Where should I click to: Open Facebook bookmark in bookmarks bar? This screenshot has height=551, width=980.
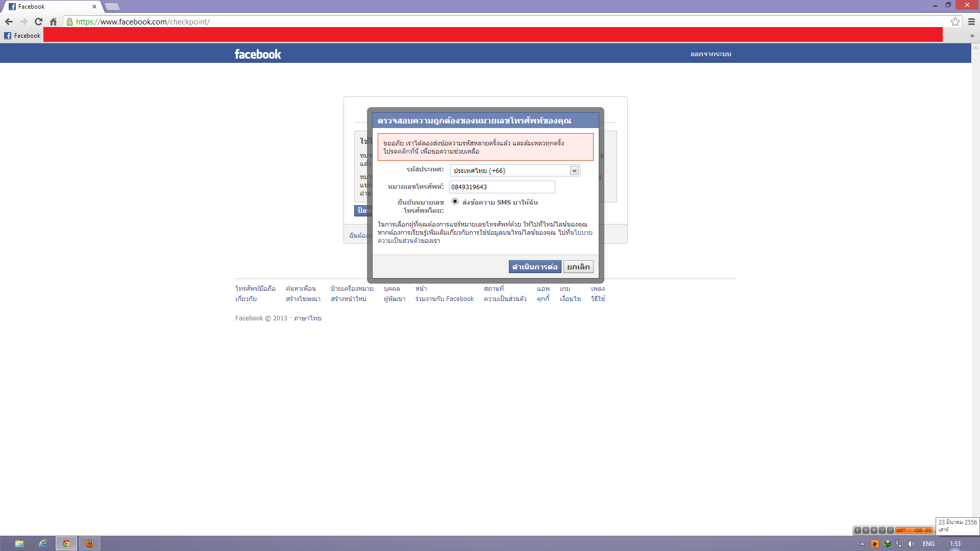[x=22, y=36]
